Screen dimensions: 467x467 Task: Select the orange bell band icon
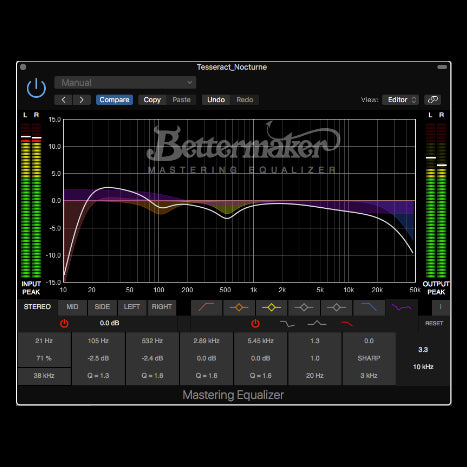point(239,307)
